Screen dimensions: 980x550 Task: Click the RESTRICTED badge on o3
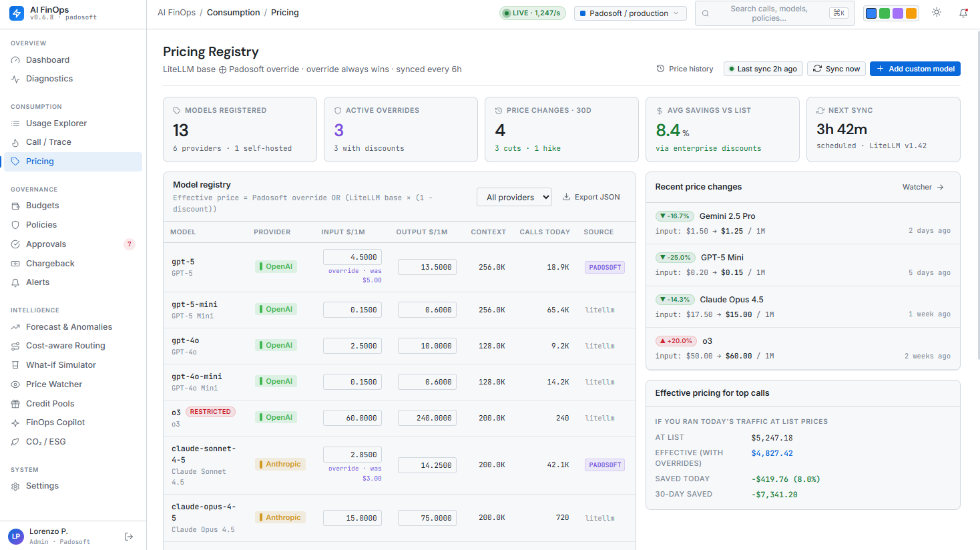coord(210,412)
